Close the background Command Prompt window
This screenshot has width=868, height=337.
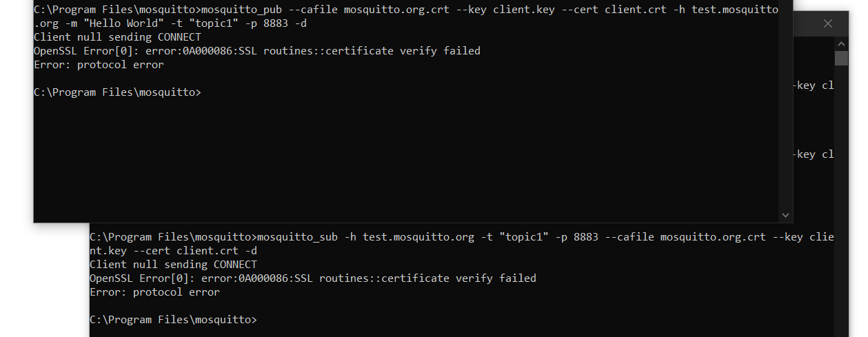828,23
